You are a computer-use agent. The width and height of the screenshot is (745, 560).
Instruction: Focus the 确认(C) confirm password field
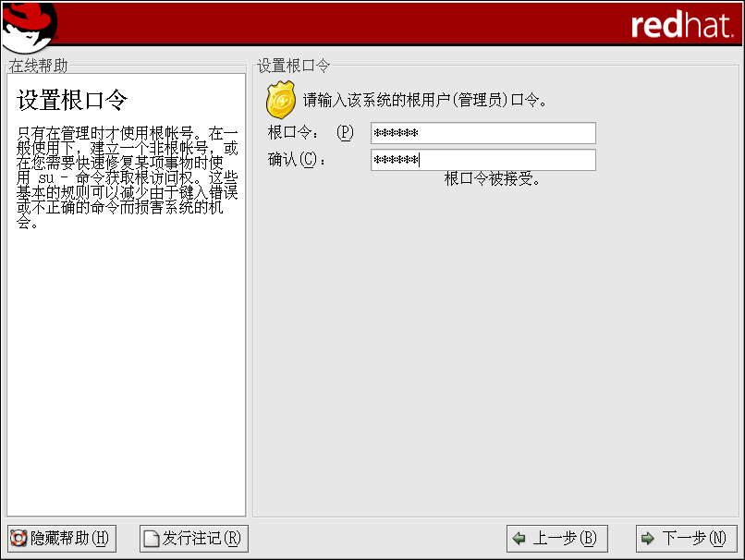coord(483,160)
